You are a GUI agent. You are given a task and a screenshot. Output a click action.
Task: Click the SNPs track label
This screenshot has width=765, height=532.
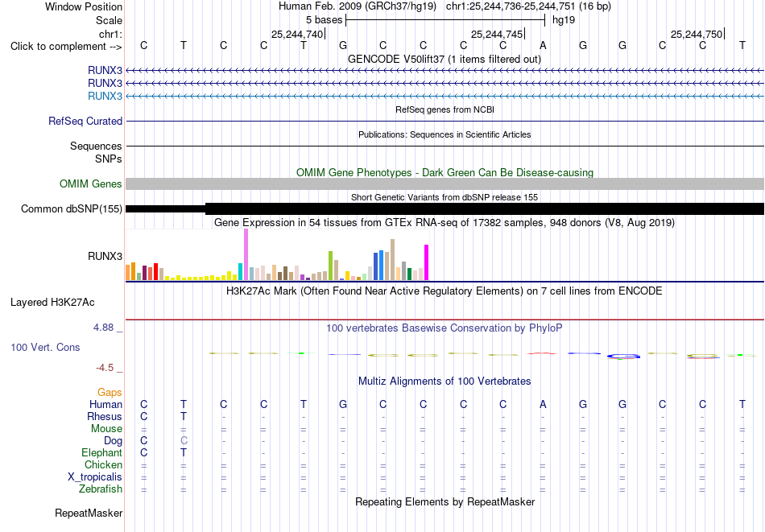click(109, 159)
